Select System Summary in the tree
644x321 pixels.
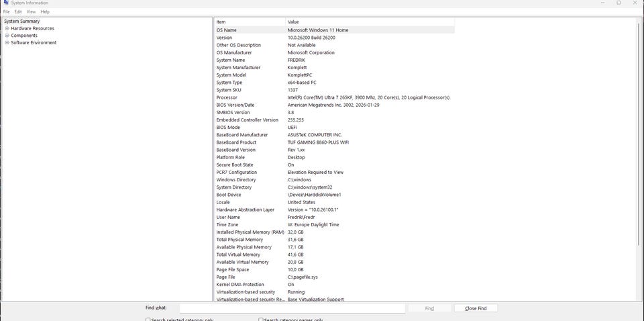tap(22, 21)
